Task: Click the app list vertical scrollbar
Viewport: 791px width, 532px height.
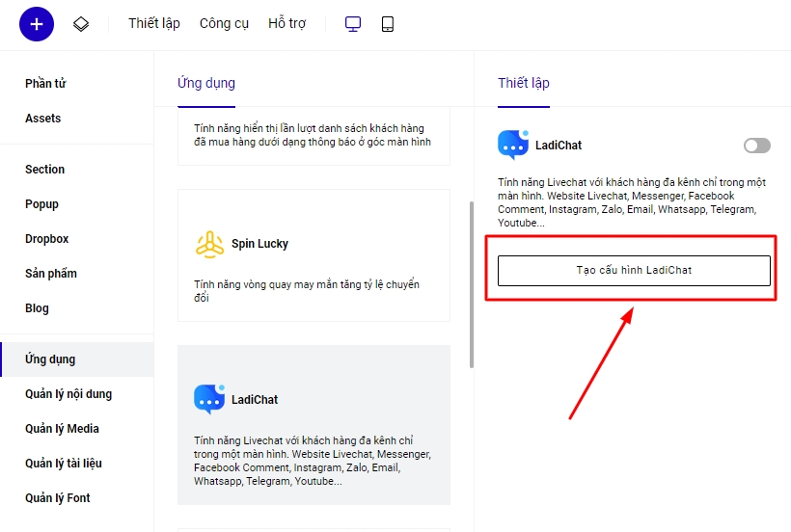Action: coord(471,284)
